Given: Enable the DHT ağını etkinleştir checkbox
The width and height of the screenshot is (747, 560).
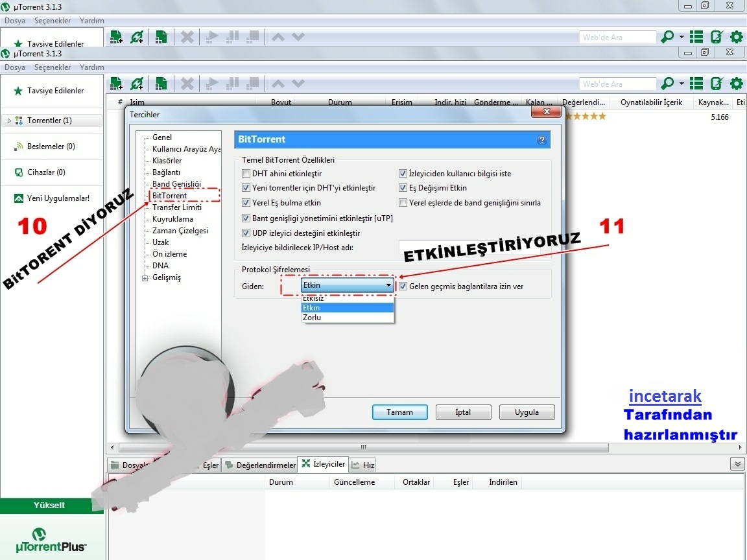Looking at the screenshot, I should coord(246,173).
